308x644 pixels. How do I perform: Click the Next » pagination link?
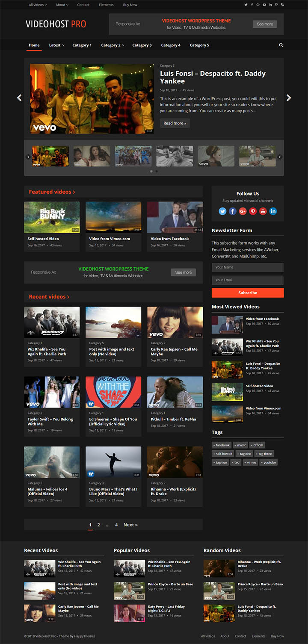[130, 525]
